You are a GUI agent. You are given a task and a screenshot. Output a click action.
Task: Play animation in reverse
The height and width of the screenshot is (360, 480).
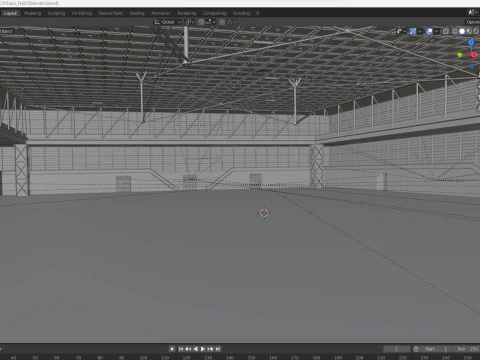coord(196,349)
